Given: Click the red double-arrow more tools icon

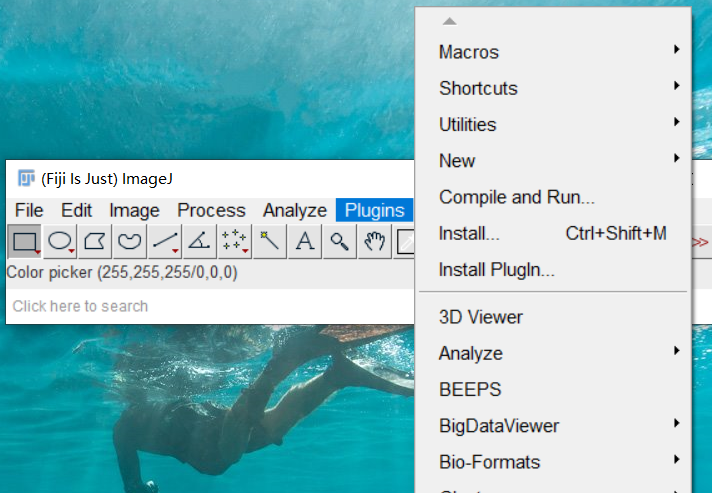Looking at the screenshot, I should coord(700,242).
